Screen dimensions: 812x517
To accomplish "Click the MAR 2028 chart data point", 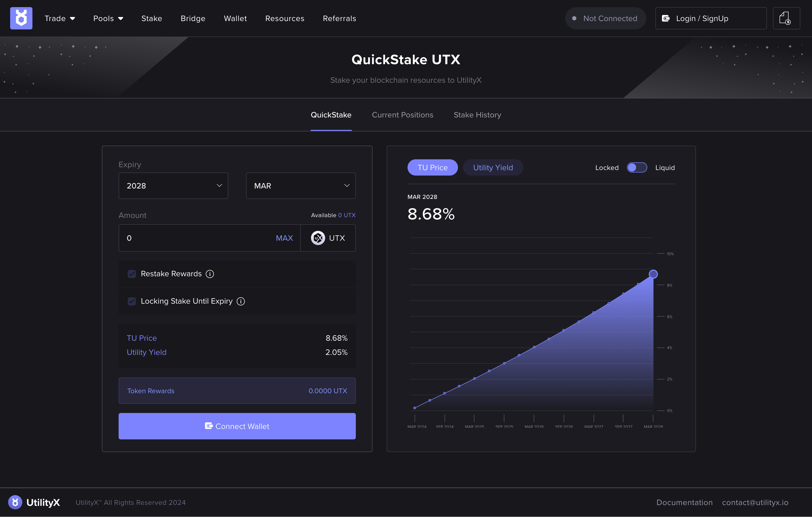I will (x=653, y=274).
